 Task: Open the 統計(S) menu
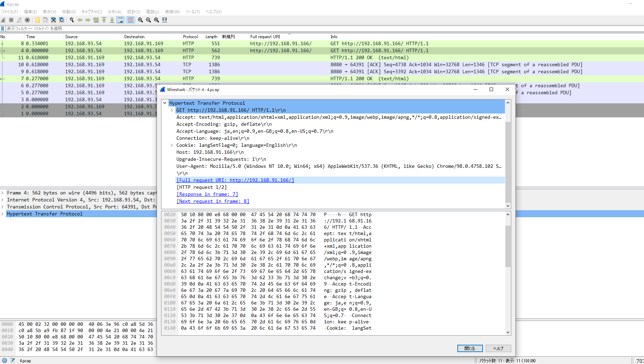pyautogui.click(x=133, y=12)
